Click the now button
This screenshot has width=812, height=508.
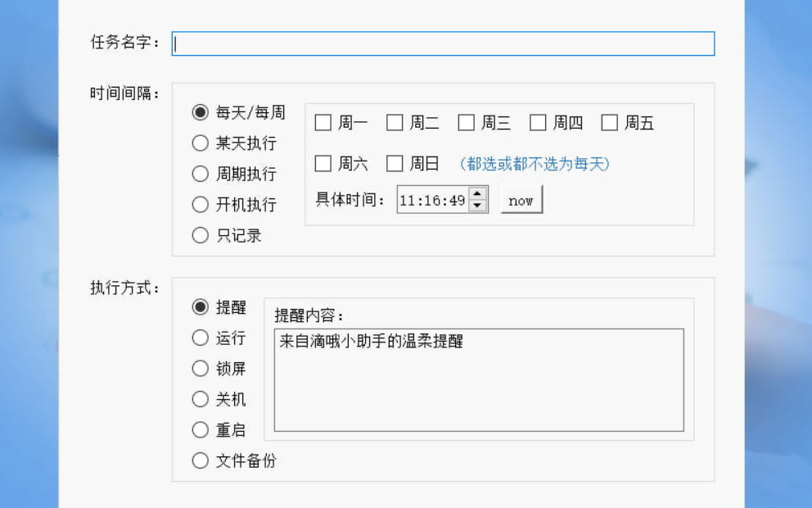521,200
